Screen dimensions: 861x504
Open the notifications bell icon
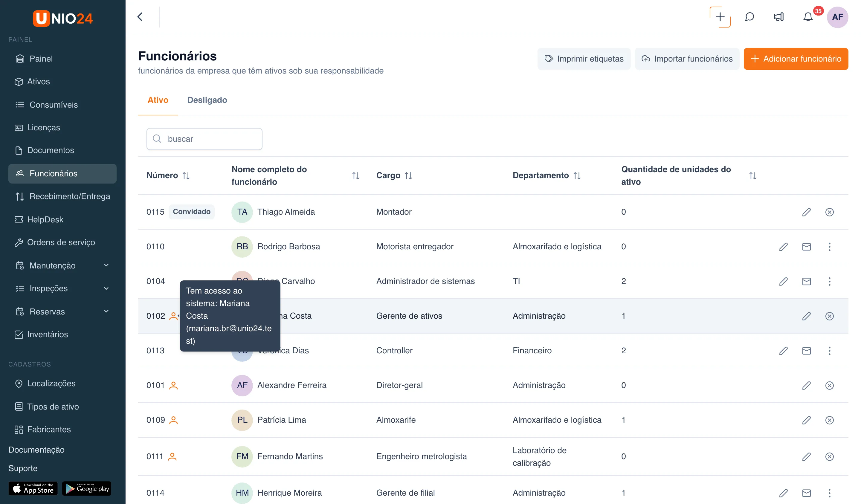coord(808,17)
